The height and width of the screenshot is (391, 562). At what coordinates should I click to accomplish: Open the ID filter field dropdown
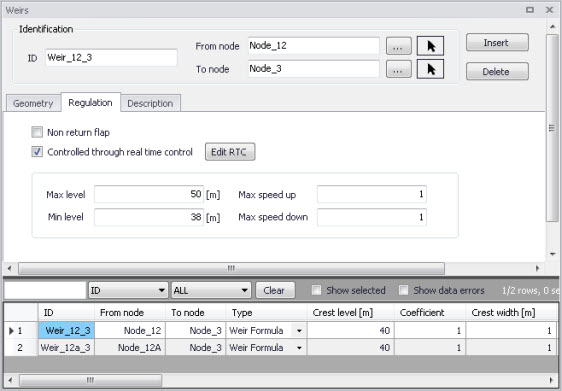128,290
